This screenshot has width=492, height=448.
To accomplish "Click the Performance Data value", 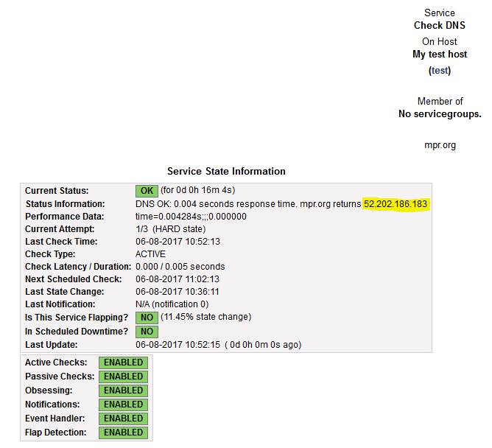I will pos(191,217).
